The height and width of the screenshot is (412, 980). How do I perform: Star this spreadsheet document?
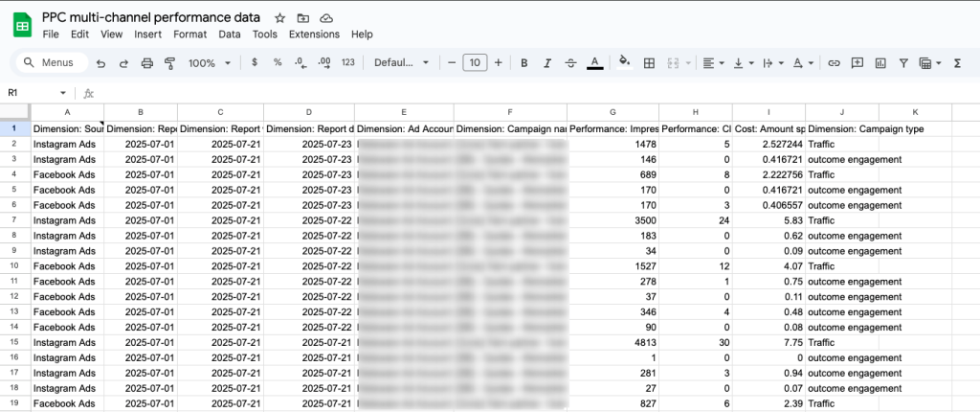(280, 18)
